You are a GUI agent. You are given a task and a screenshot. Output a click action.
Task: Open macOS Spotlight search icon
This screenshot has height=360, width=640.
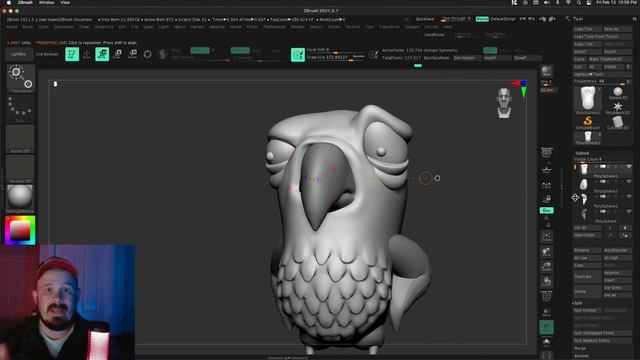coord(579,3)
